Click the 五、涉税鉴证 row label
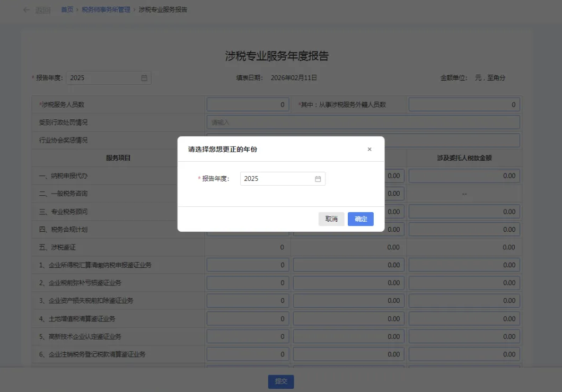 (x=57, y=247)
